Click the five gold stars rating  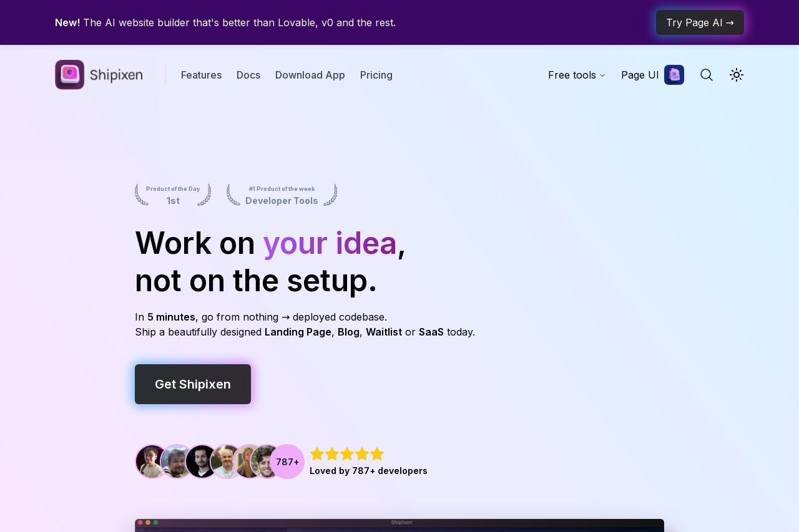347,454
